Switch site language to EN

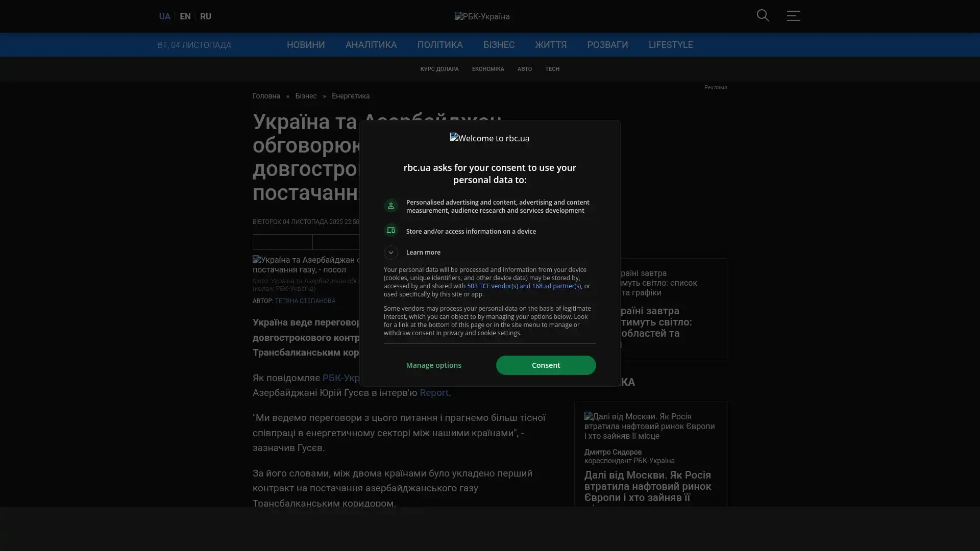click(x=185, y=17)
